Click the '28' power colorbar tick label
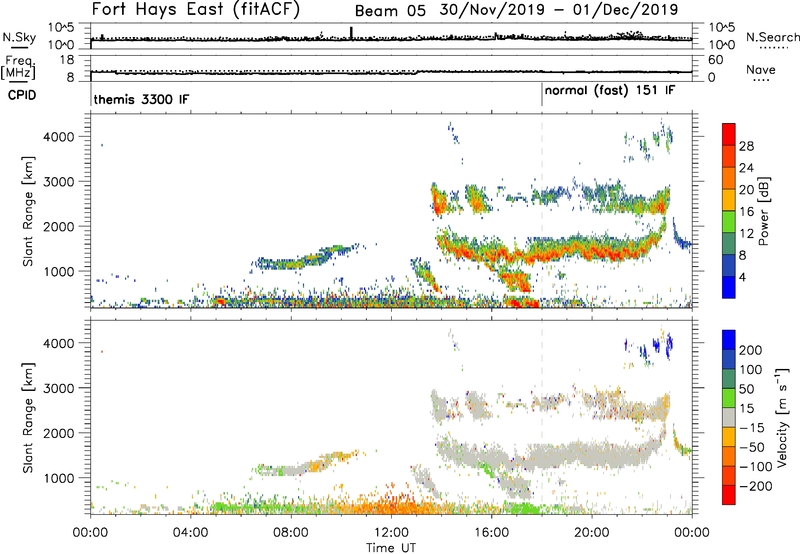The height and width of the screenshot is (554, 800). click(x=746, y=146)
